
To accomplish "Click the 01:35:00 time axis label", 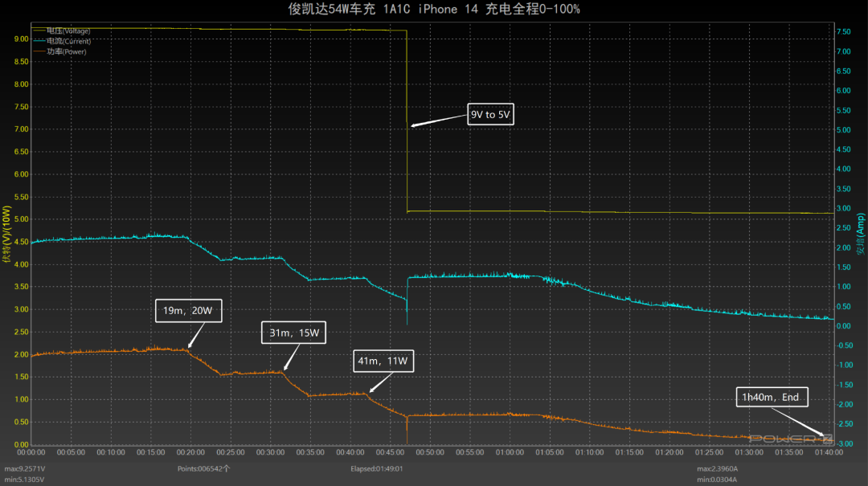I will pos(789,452).
